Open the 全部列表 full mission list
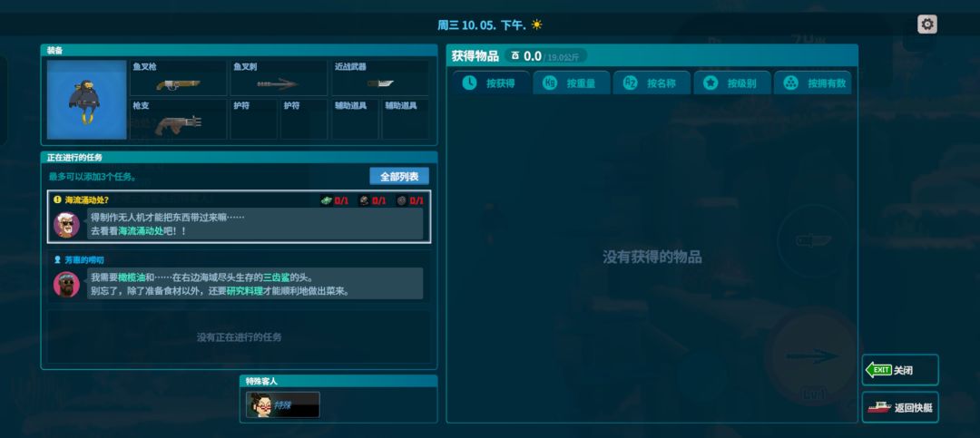 (x=399, y=176)
